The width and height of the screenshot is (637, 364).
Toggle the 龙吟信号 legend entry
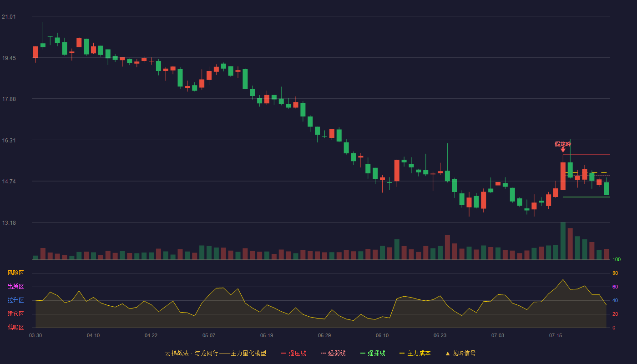coord(460,353)
